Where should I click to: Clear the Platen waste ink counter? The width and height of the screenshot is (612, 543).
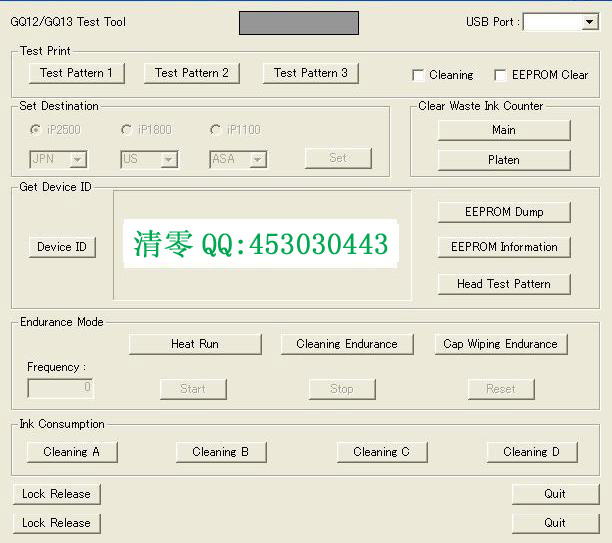504,160
